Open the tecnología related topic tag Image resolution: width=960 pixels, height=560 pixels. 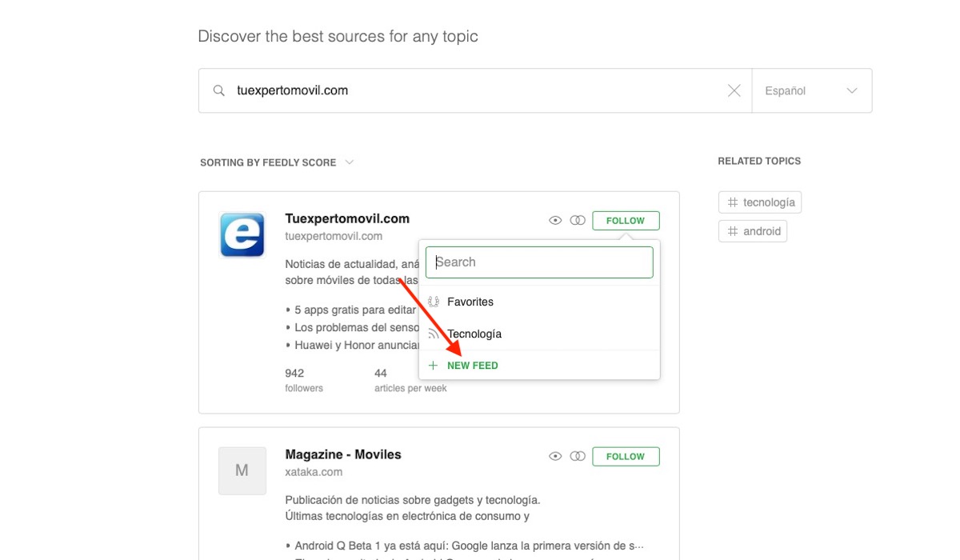760,202
